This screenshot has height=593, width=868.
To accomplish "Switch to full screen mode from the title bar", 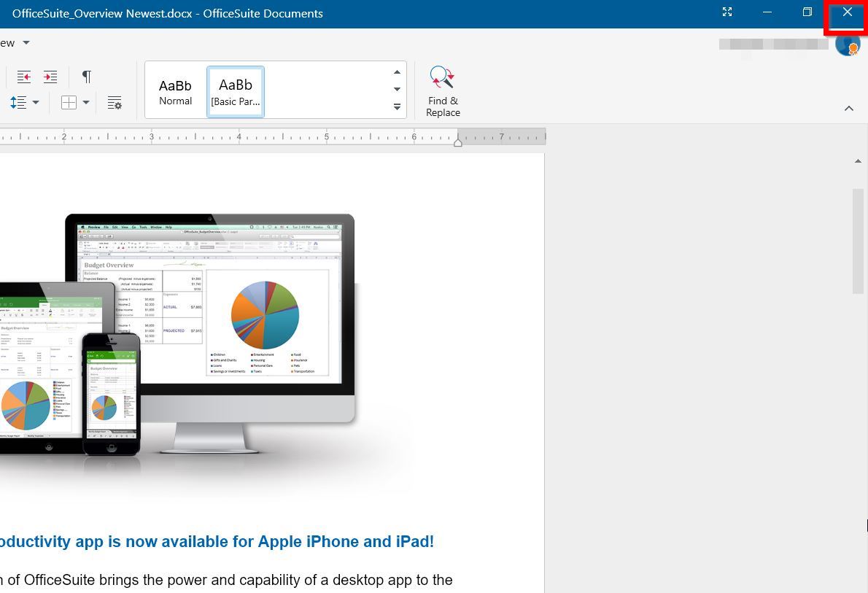I will coord(727,12).
